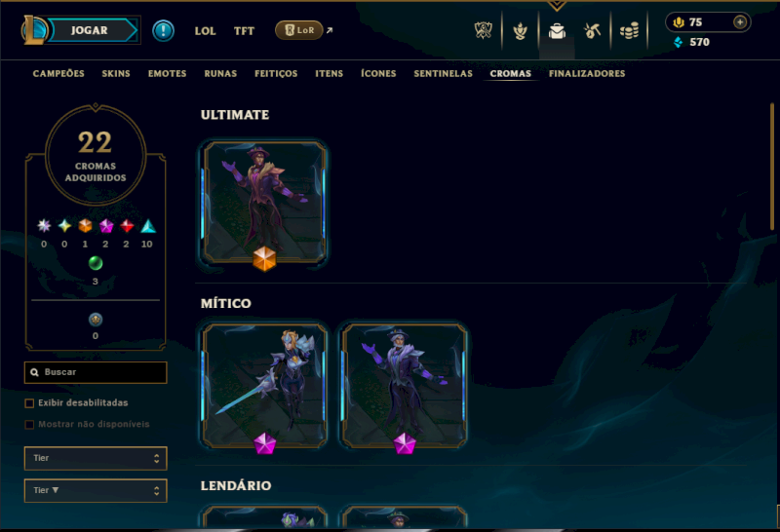Open the profile laurel crest icon
Image resolution: width=780 pixels, height=532 pixels.
coord(521,31)
